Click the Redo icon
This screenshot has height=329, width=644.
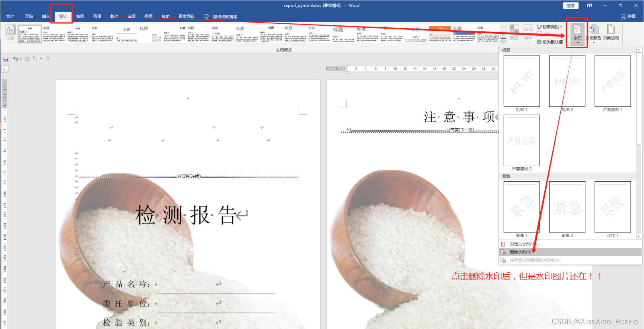(27, 59)
